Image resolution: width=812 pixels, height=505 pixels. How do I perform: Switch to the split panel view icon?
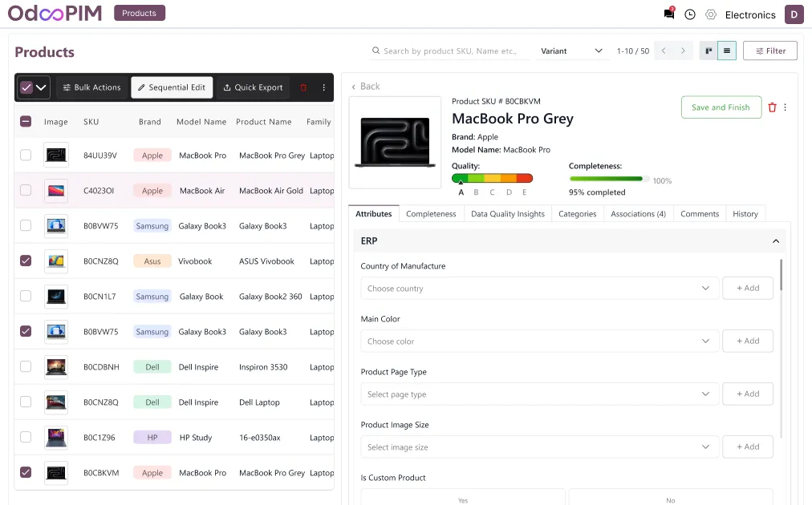coord(708,50)
